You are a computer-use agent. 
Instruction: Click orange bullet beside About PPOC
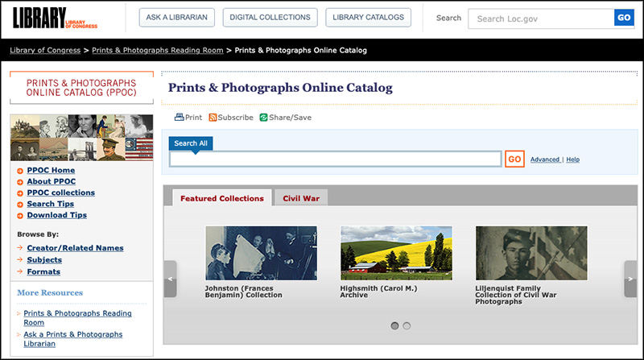(x=19, y=182)
